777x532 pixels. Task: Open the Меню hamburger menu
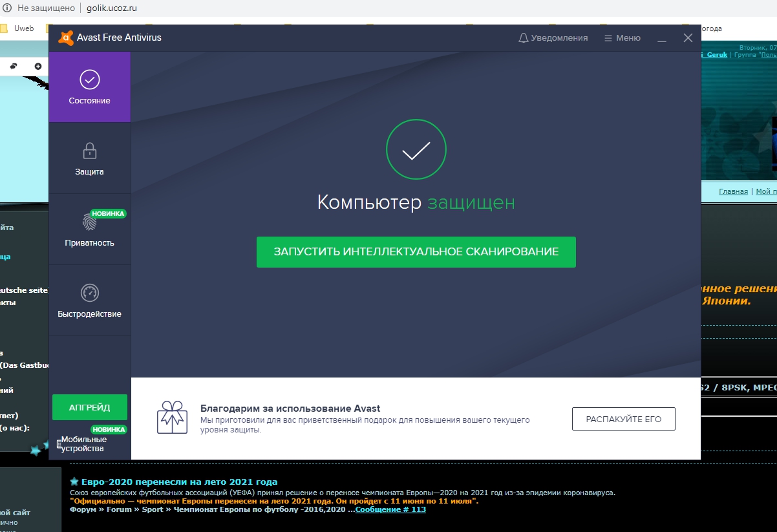pyautogui.click(x=622, y=38)
